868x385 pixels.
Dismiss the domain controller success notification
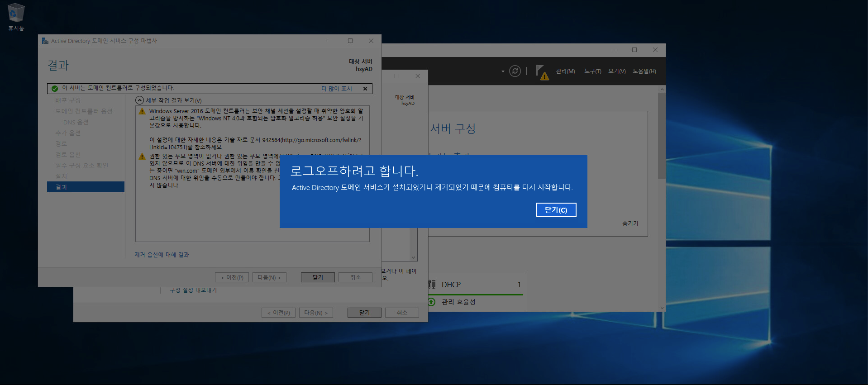[365, 89]
